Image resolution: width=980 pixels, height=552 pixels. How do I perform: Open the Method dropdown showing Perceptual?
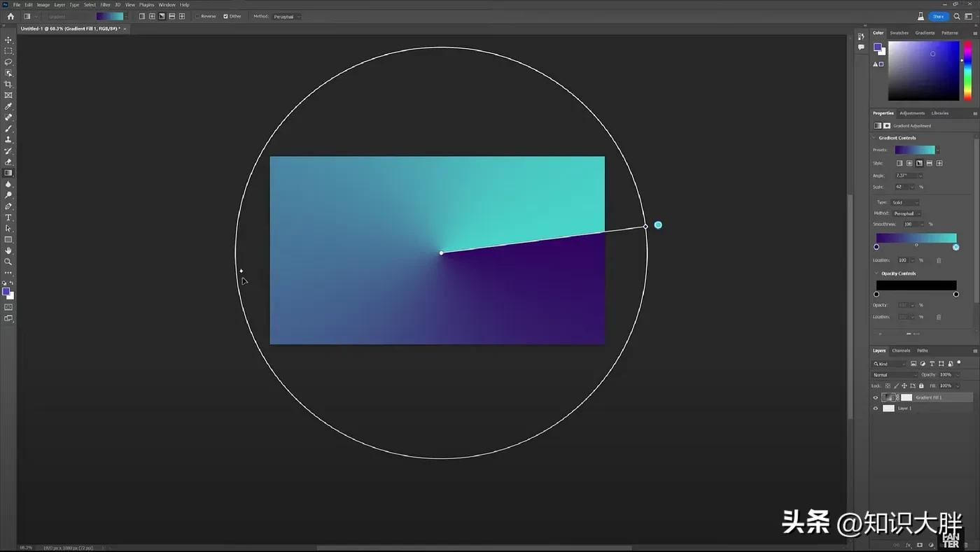point(287,16)
